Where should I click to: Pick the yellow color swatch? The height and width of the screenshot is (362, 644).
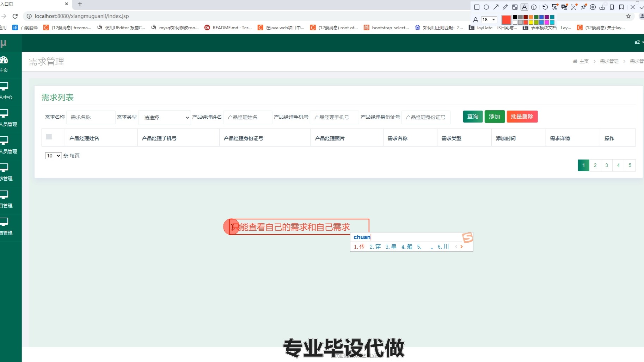(x=531, y=22)
